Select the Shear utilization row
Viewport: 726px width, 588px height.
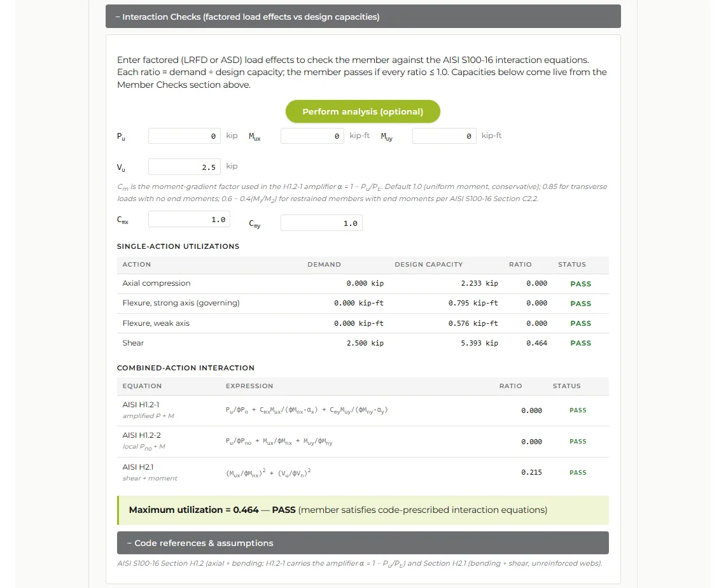pyautogui.click(x=363, y=343)
